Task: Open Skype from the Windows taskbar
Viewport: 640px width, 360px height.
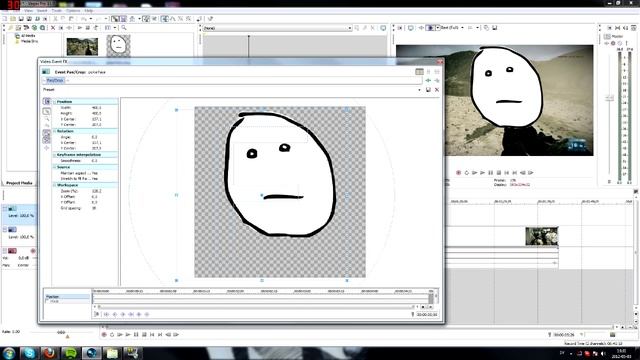Action: click(29, 353)
